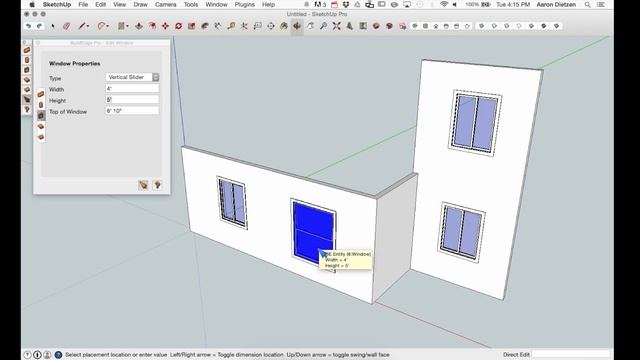Open the Camera menu
Viewport: 640px width, 360px height.
166,4
